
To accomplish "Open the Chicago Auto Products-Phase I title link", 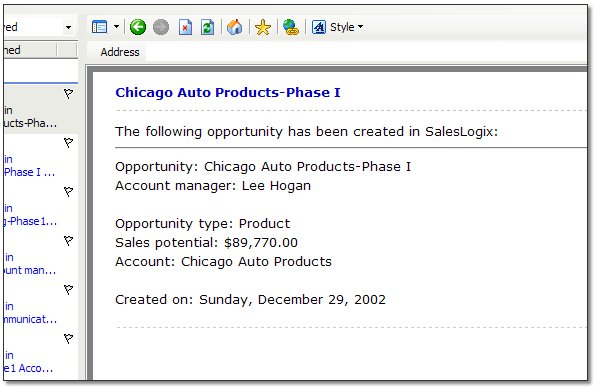I will [228, 92].
